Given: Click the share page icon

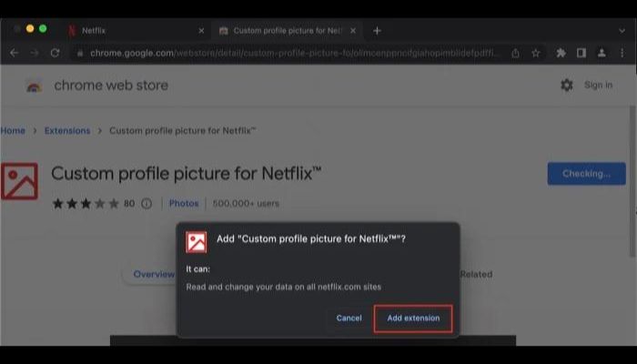Looking at the screenshot, I should 516,53.
